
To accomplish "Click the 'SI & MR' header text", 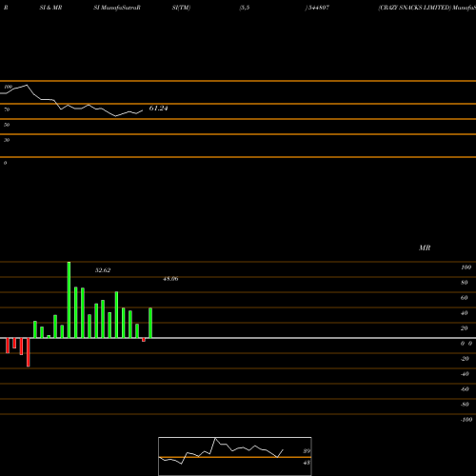I will [50, 8].
